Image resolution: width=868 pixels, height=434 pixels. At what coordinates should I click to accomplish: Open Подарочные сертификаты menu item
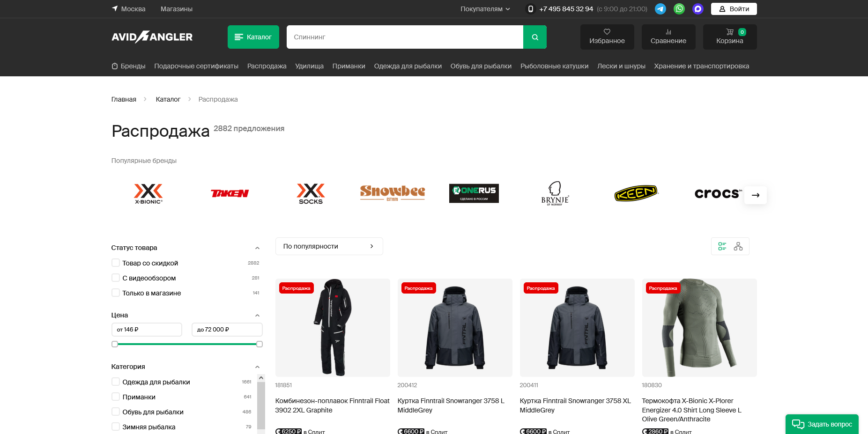click(196, 66)
